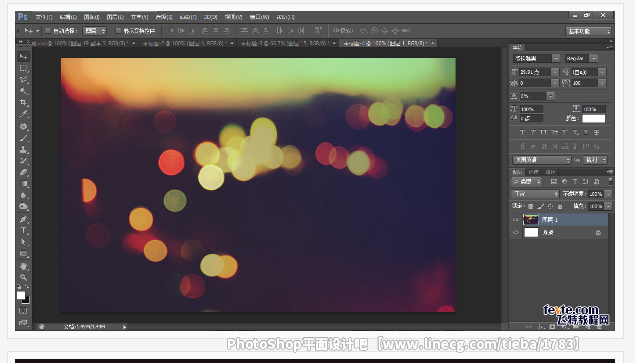Screen dimensions: 635x363
Task: Select the Eyedropper tool
Action: pyautogui.click(x=23, y=114)
